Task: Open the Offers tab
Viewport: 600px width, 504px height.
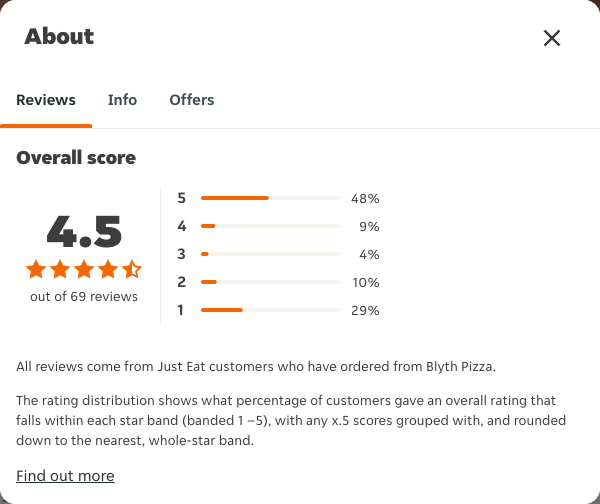Action: (192, 100)
